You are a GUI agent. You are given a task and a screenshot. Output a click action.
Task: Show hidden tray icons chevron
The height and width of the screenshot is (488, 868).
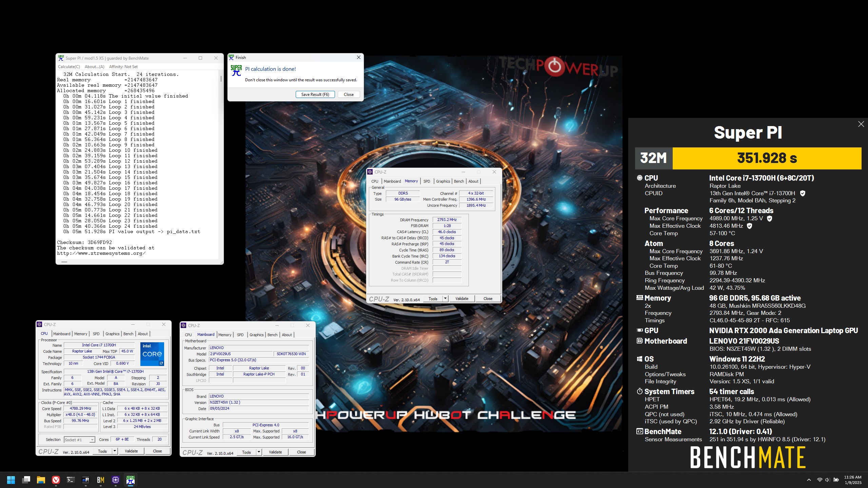click(809, 480)
